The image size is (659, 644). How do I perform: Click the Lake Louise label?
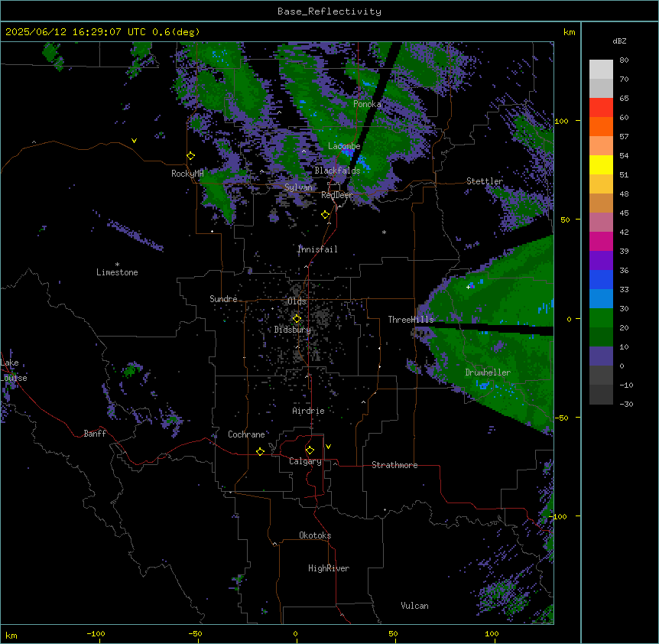pos(14,370)
